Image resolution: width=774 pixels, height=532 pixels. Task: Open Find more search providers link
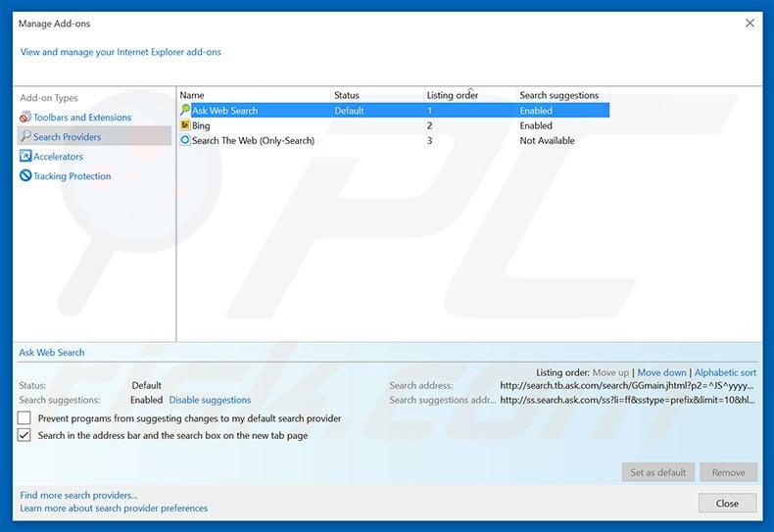(78, 495)
